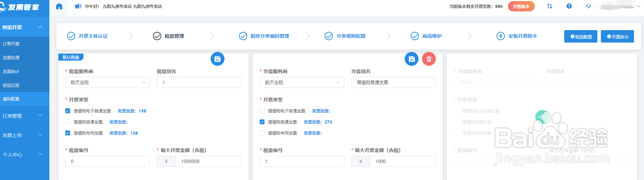
Task: Uncheck 增值税专用发票 in default tax disk
Action: tap(68, 133)
